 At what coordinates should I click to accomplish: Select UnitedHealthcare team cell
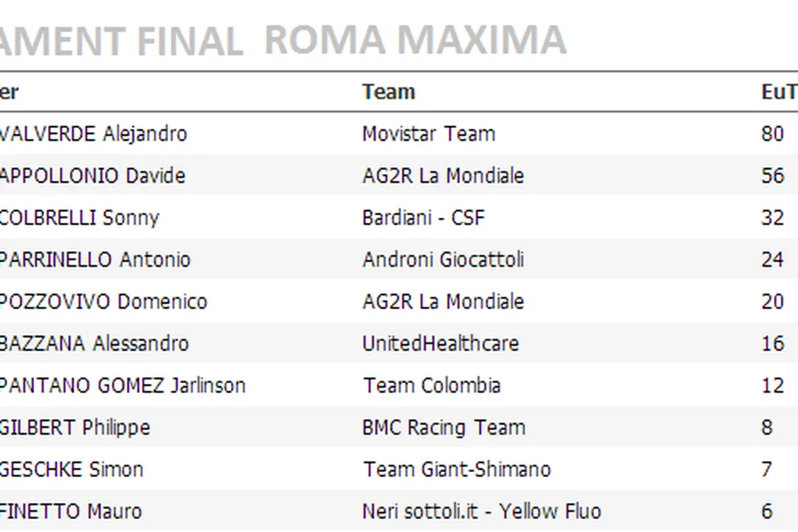tap(440, 343)
